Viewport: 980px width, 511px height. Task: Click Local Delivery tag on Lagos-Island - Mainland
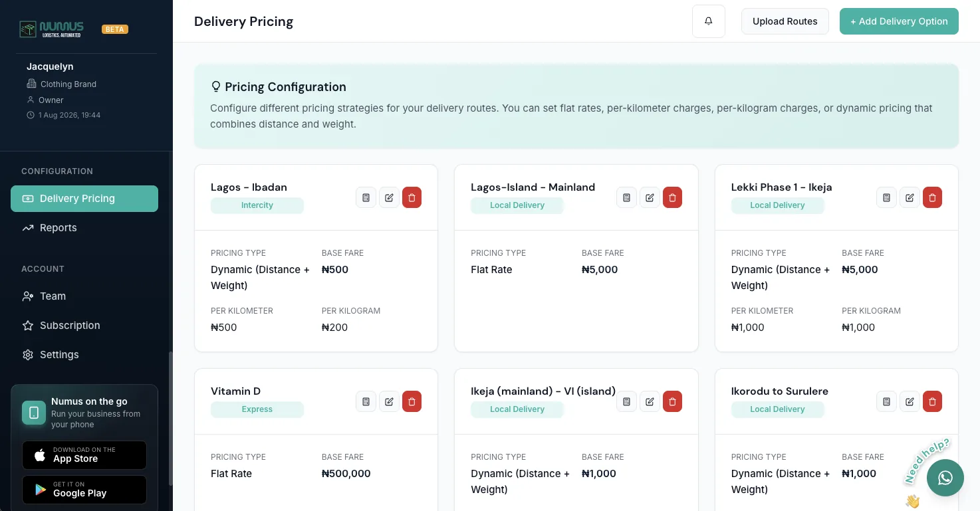[517, 205]
